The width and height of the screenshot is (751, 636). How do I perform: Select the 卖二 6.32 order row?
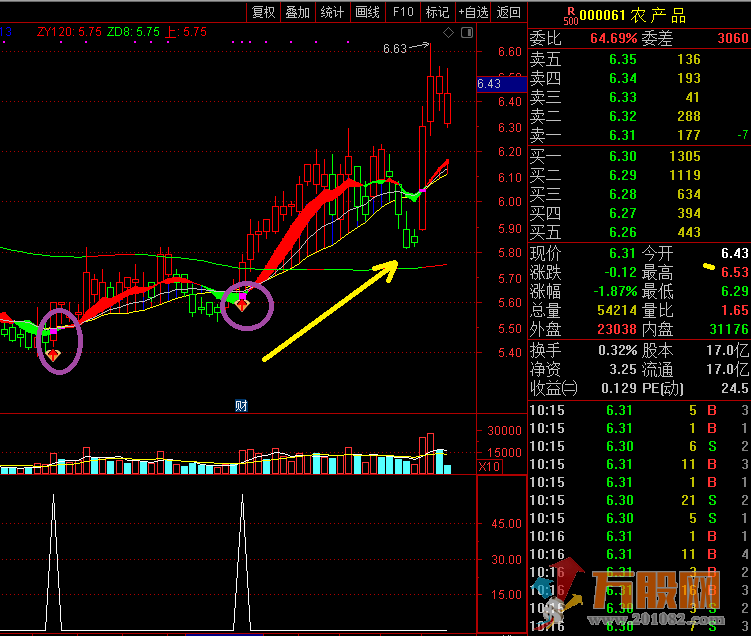[639, 116]
